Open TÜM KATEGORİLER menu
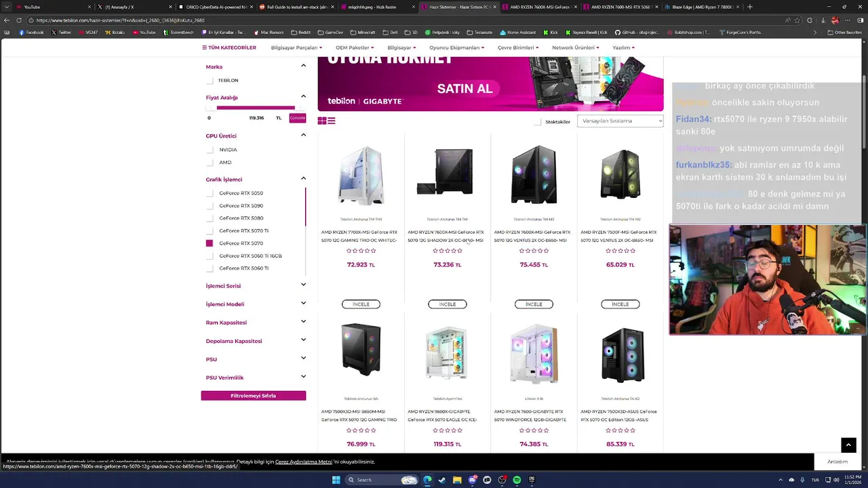868x488 pixels. click(229, 47)
